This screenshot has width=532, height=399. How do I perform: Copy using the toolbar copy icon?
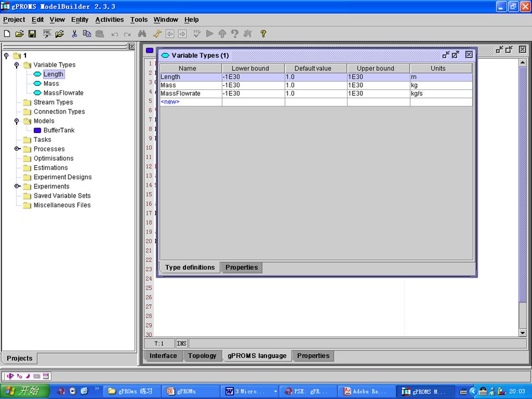tap(87, 34)
